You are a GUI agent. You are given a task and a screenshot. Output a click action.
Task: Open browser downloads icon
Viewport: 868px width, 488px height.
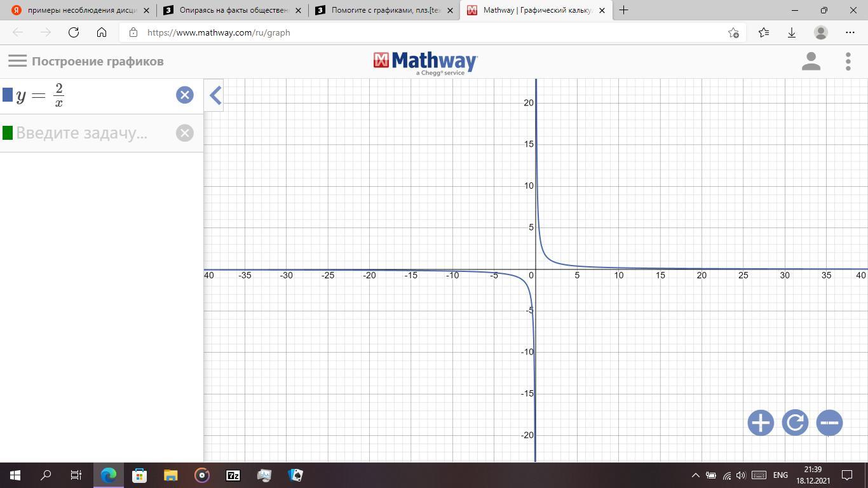click(x=792, y=32)
